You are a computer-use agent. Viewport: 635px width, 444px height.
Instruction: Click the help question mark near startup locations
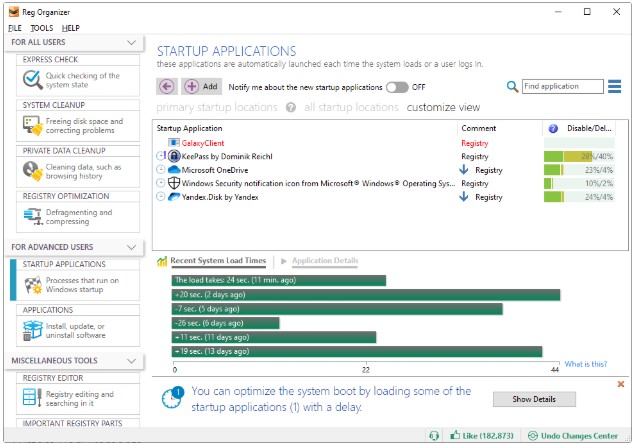[x=291, y=107]
